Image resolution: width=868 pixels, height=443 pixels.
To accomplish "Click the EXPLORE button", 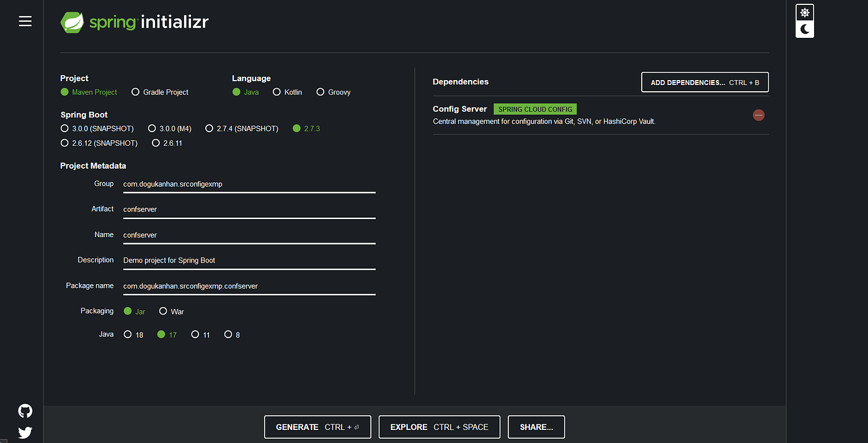I will tap(439, 427).
